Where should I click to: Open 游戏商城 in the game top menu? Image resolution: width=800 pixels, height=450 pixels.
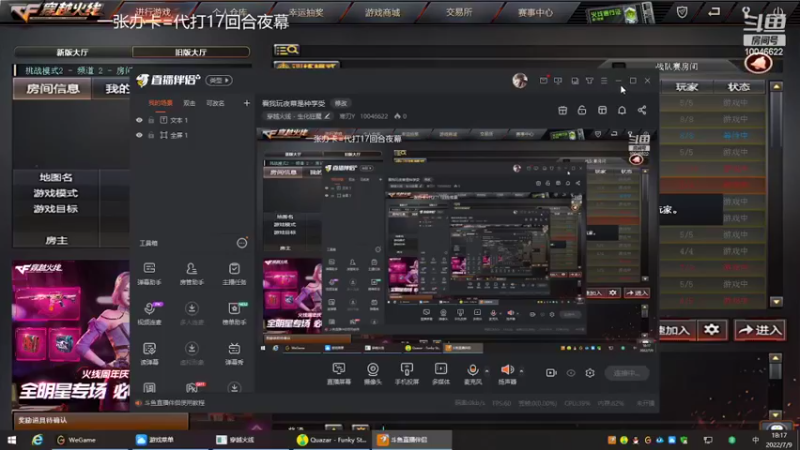tap(382, 12)
